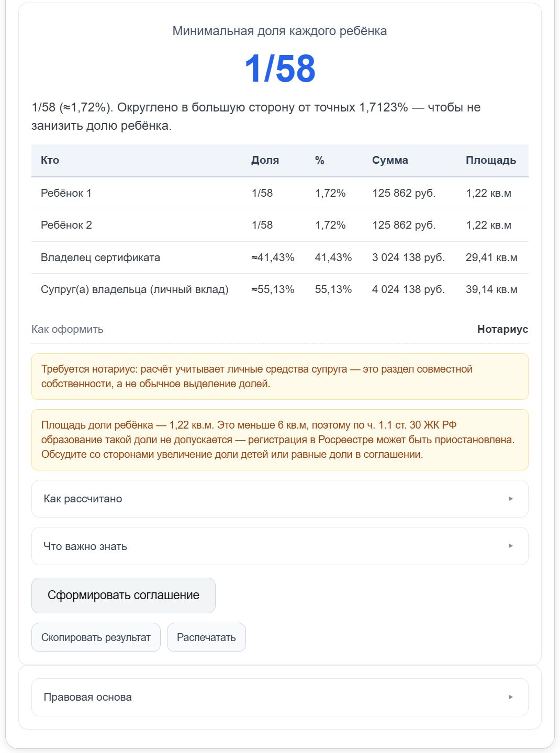Click the 'Сумма' column header
Screen dimensions: 560x753
(x=390, y=160)
